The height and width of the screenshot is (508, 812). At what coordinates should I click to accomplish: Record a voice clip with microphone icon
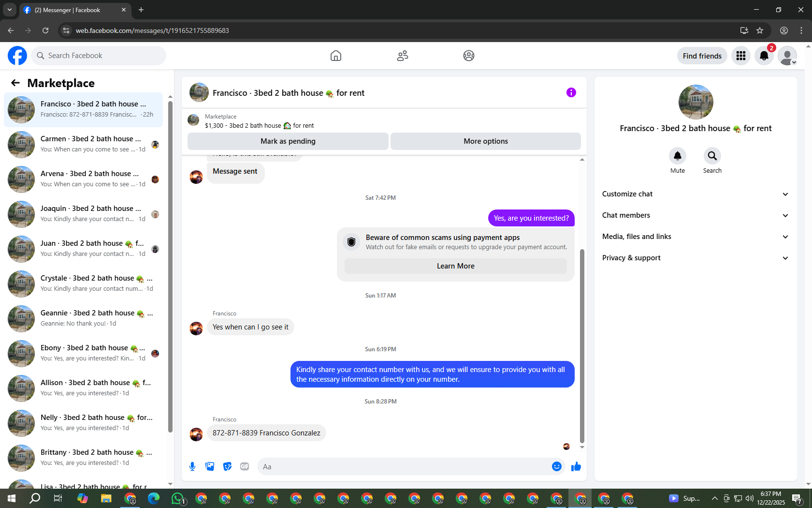click(192, 466)
